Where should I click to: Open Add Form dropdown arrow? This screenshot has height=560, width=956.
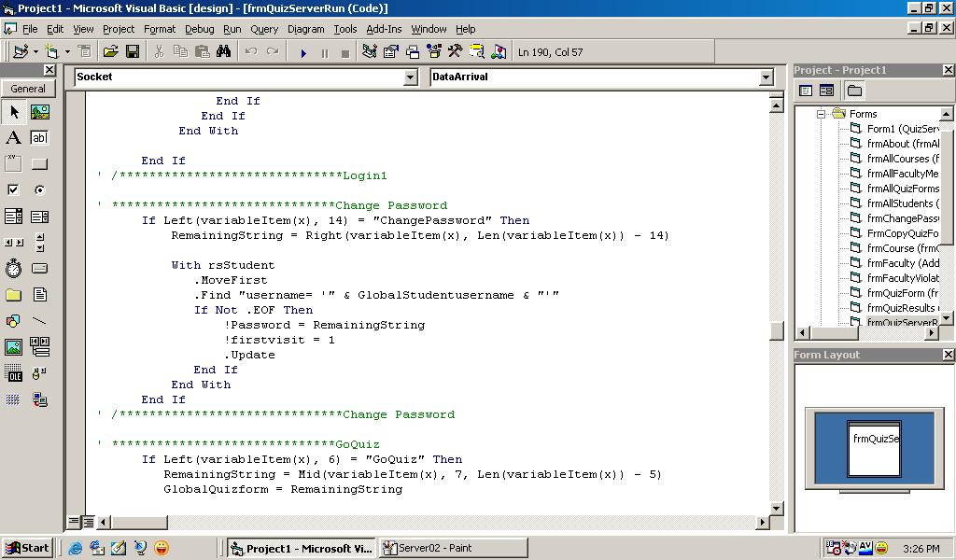pyautogui.click(x=67, y=51)
